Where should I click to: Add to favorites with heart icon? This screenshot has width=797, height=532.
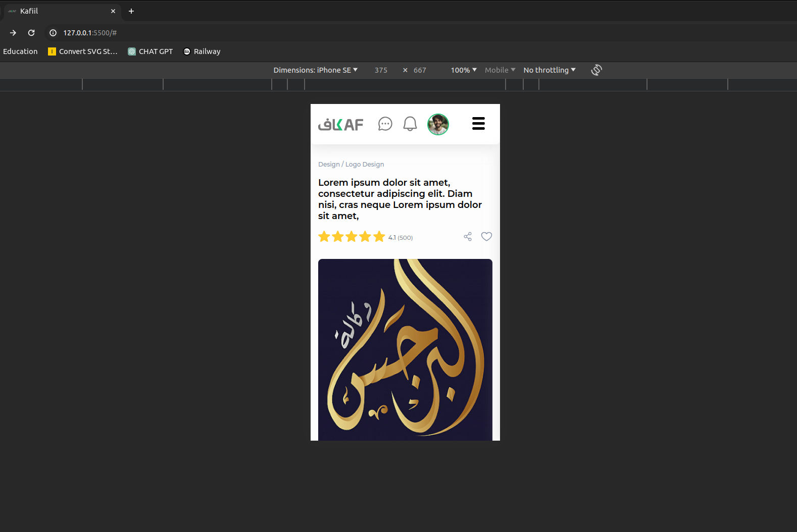tap(486, 236)
